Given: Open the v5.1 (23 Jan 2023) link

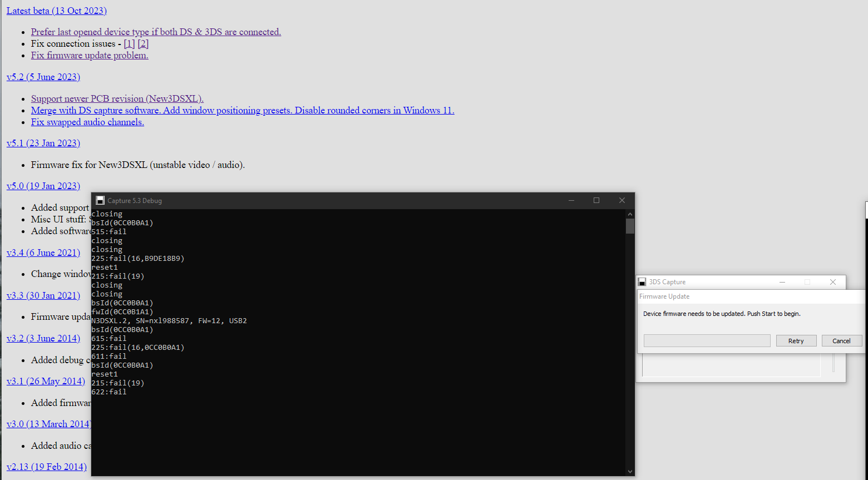Looking at the screenshot, I should 43,143.
